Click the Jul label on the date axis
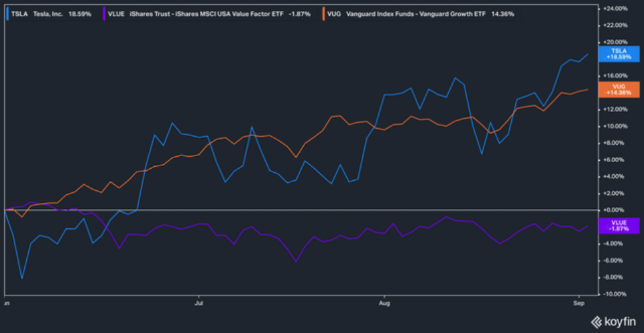The image size is (644, 333). coord(199,303)
